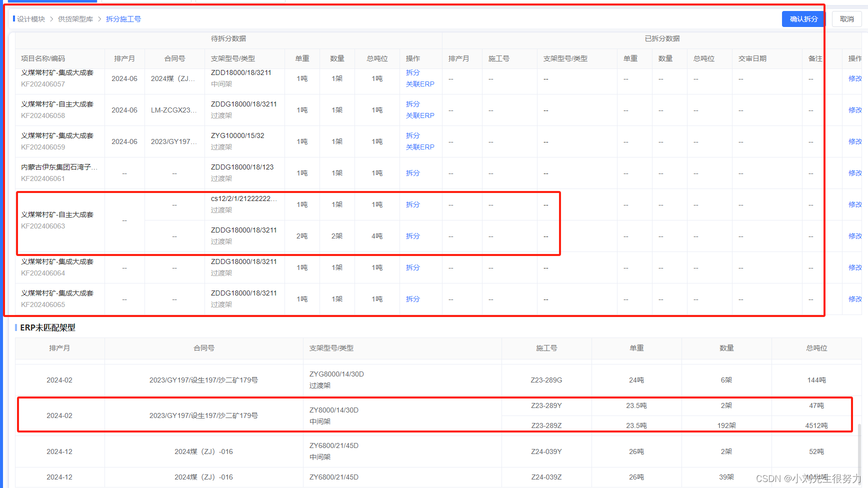The height and width of the screenshot is (488, 868).
Task: Click 拆分 on the cs12/2/1 过渡架 row
Action: (x=412, y=204)
